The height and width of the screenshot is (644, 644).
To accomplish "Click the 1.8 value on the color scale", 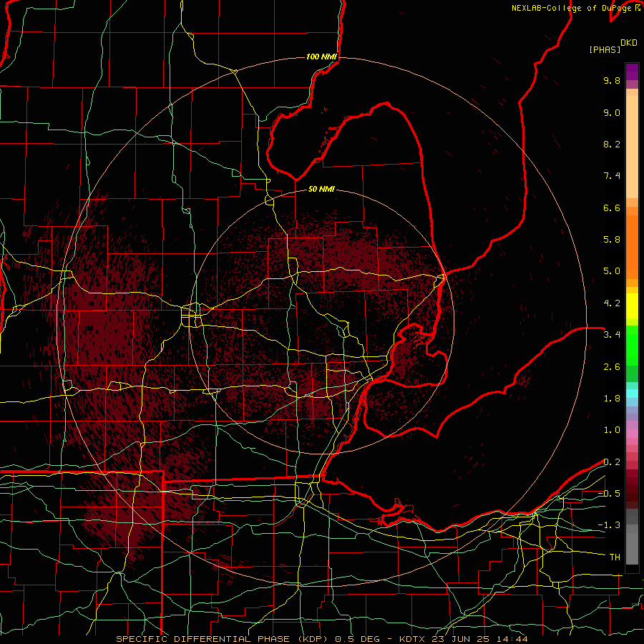I will click(612, 399).
